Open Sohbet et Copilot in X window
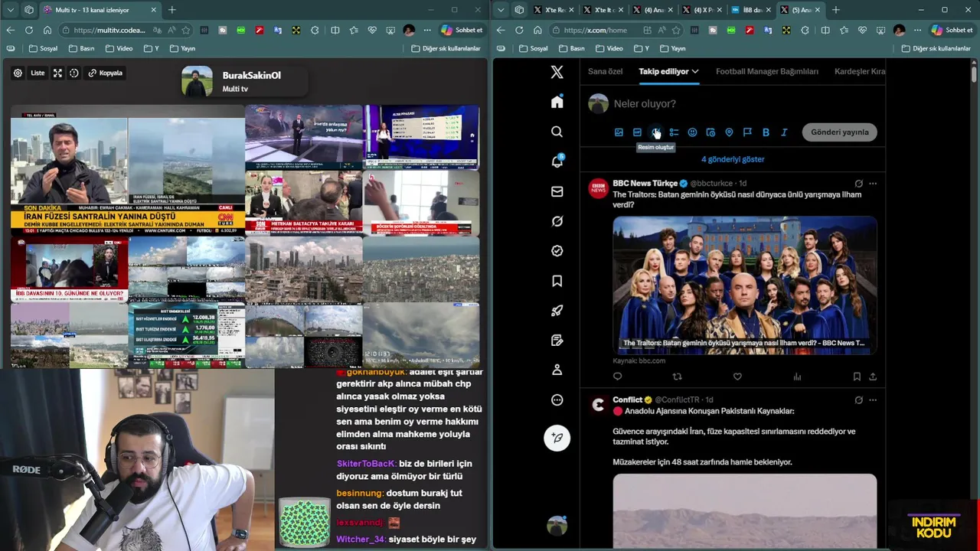The height and width of the screenshot is (551, 980). pos(952,30)
